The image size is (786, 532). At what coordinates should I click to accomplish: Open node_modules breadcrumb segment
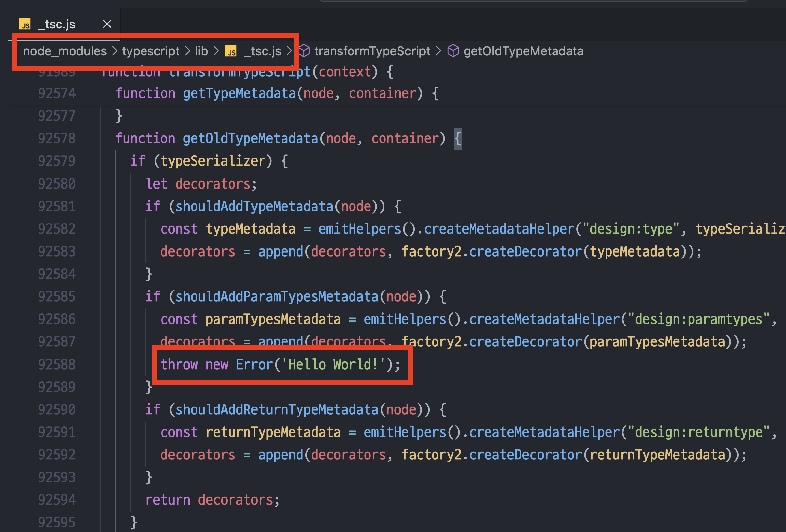click(65, 51)
